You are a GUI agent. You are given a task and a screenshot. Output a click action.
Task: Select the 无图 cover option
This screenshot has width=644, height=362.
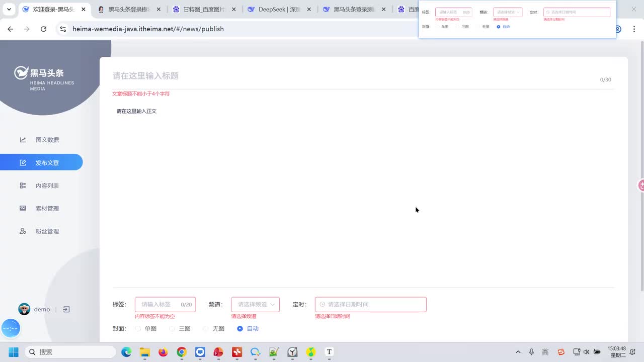214,328
